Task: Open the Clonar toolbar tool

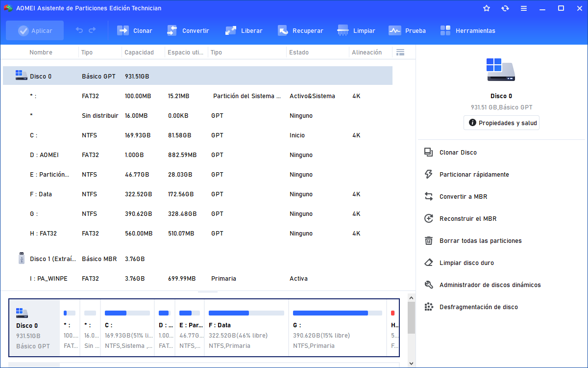Action: coord(135,30)
